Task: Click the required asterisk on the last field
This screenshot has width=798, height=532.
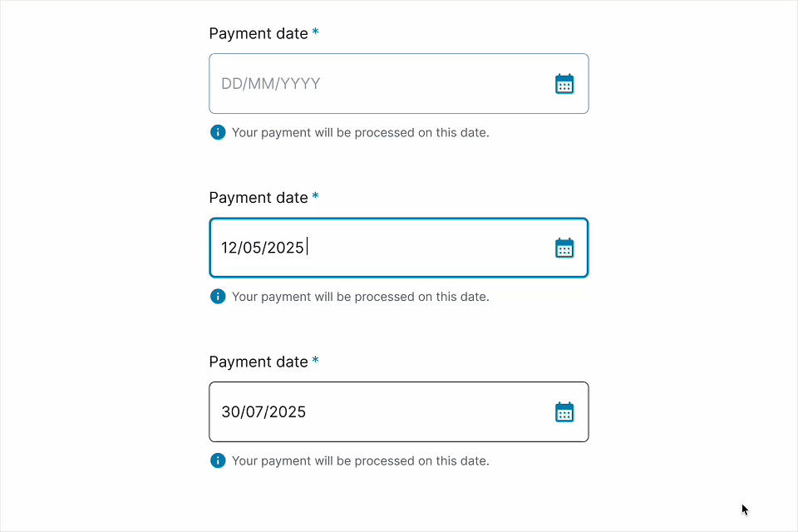Action: [315, 360]
